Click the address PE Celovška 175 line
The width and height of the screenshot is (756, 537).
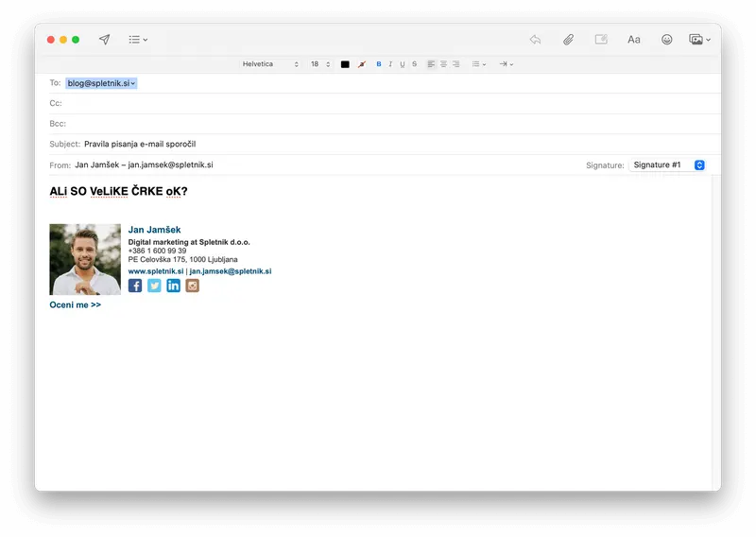pos(182,260)
